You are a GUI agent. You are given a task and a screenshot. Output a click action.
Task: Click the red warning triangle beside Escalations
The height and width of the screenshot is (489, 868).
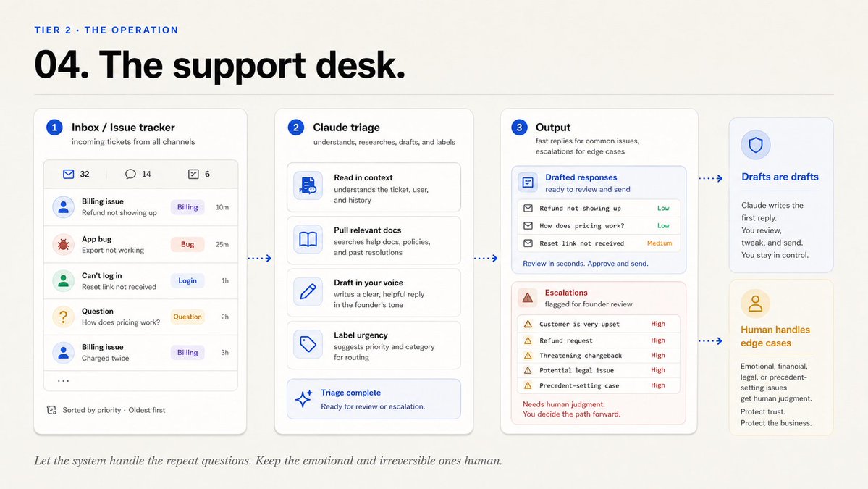point(528,298)
